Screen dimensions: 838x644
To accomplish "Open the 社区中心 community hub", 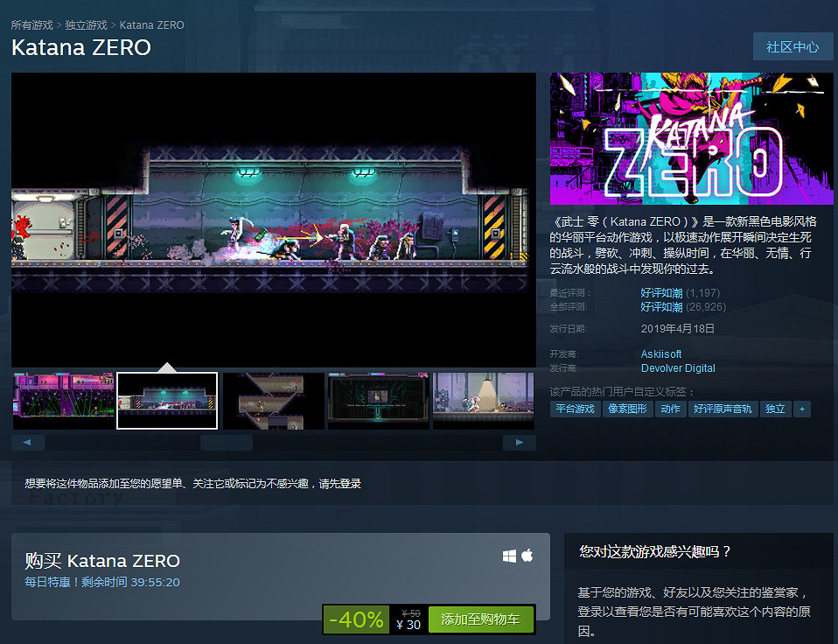I will tap(793, 46).
